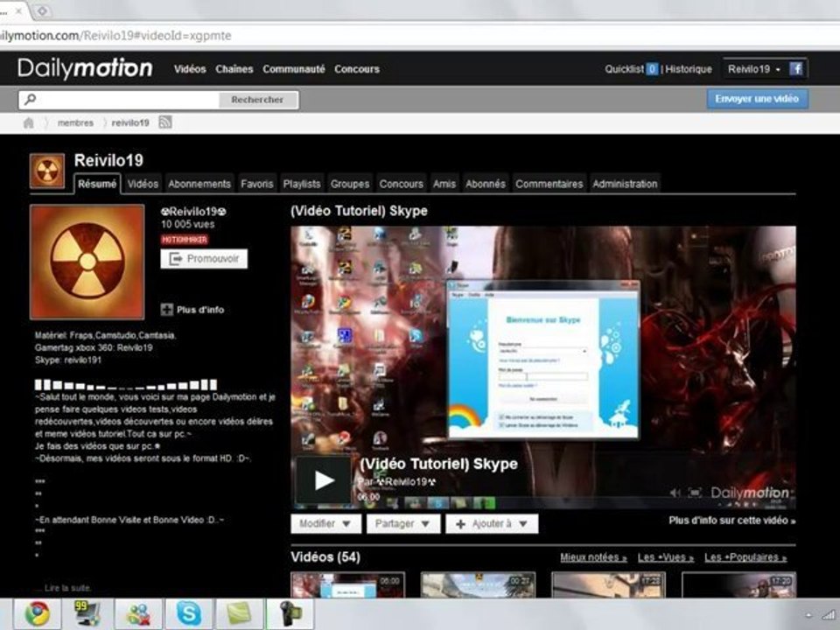This screenshot has width=840, height=630.
Task: Play the Skype tutorial video
Action: point(324,480)
